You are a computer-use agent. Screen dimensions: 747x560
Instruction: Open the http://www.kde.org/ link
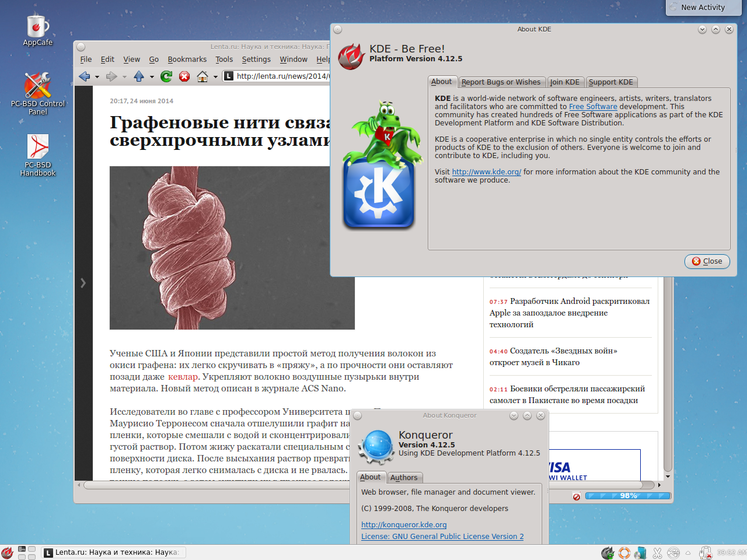point(487,172)
